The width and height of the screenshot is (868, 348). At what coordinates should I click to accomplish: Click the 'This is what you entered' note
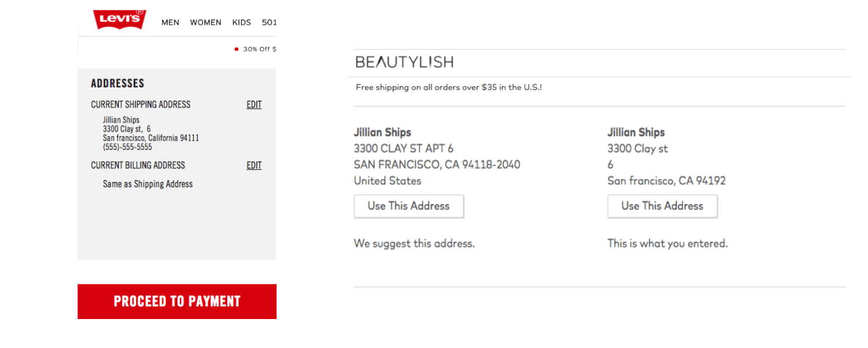(x=667, y=244)
